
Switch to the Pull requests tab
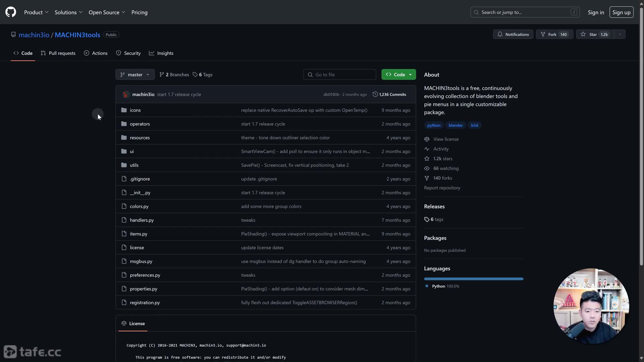58,53
